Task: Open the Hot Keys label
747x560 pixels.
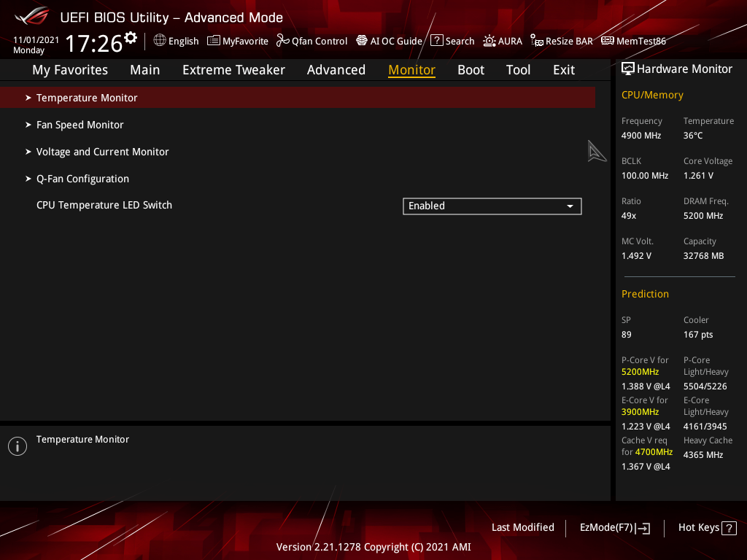Action: 698,528
